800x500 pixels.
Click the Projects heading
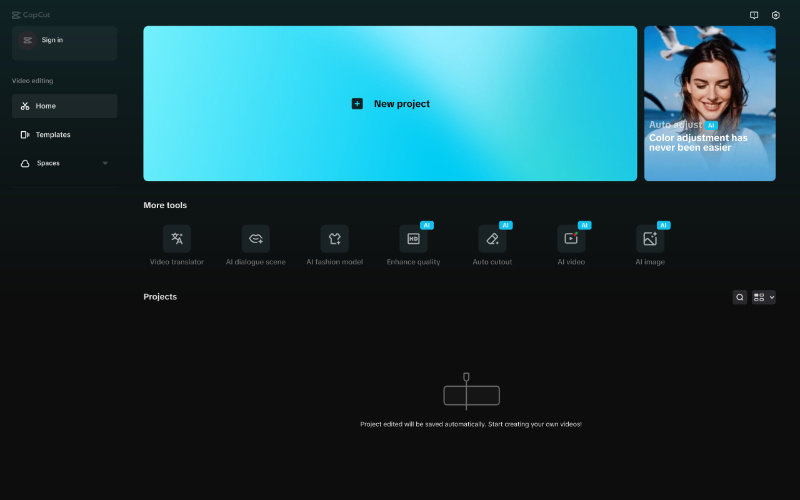[x=160, y=296]
